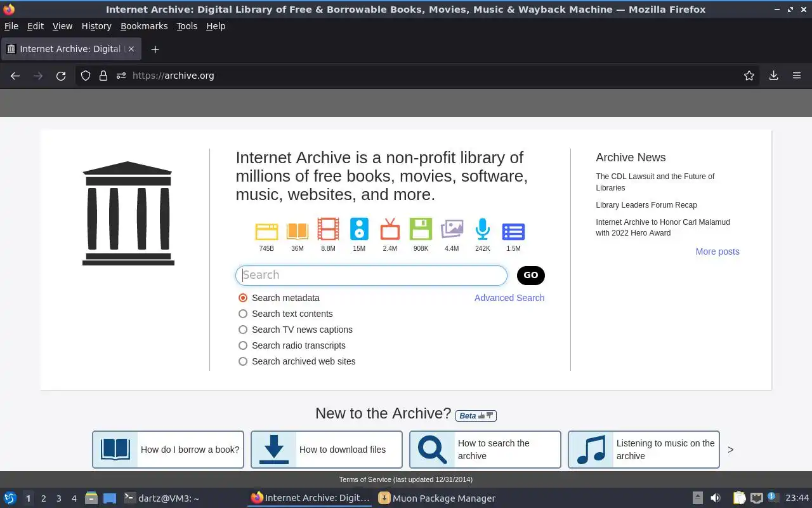Click the open book icon on the borrow card
This screenshot has height=508, width=812.
[x=115, y=450]
